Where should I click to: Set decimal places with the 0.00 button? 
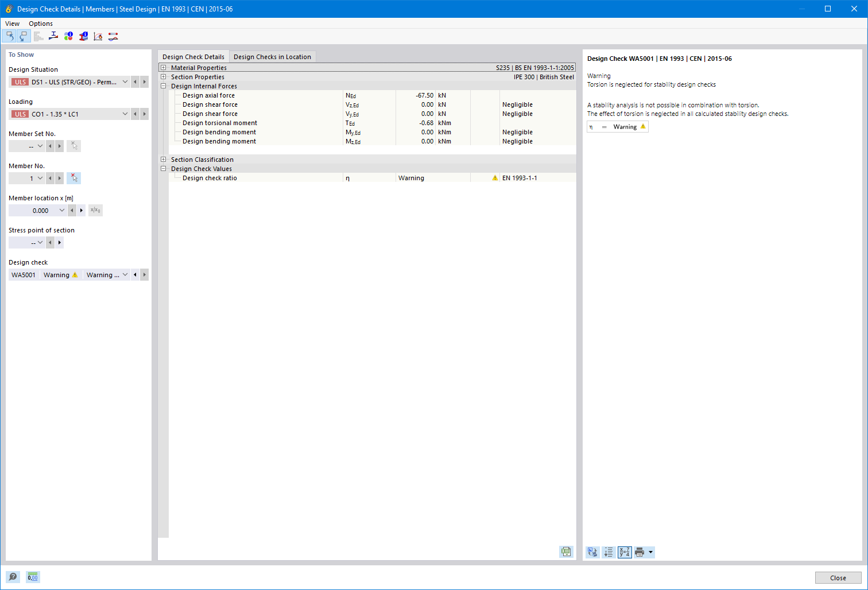click(x=32, y=576)
